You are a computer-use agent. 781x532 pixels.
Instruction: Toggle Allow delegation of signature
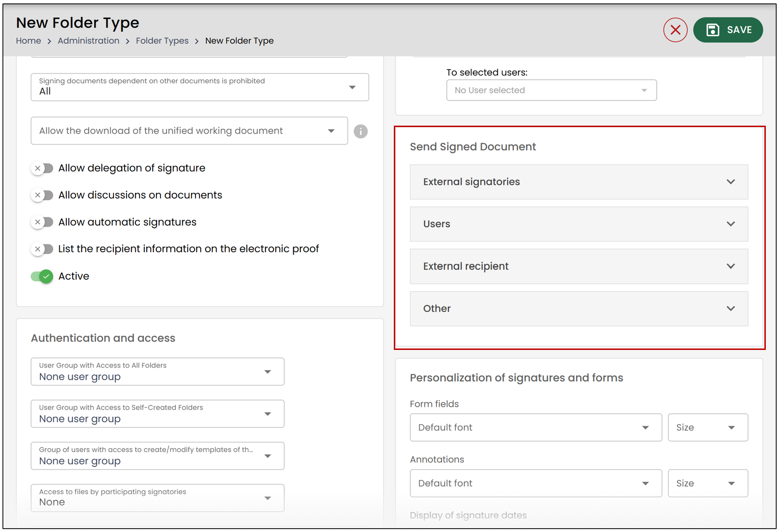click(x=42, y=168)
